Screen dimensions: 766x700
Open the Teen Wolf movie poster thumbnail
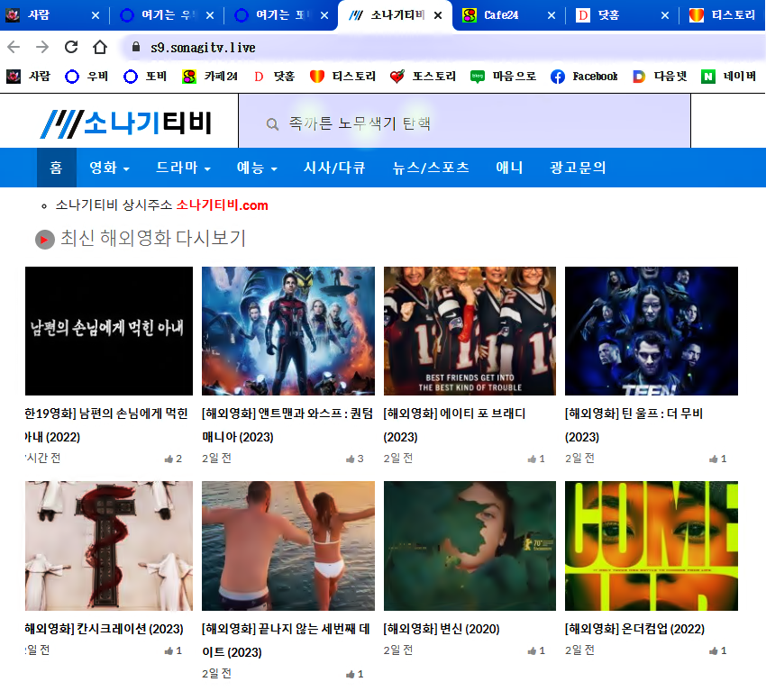pos(652,331)
